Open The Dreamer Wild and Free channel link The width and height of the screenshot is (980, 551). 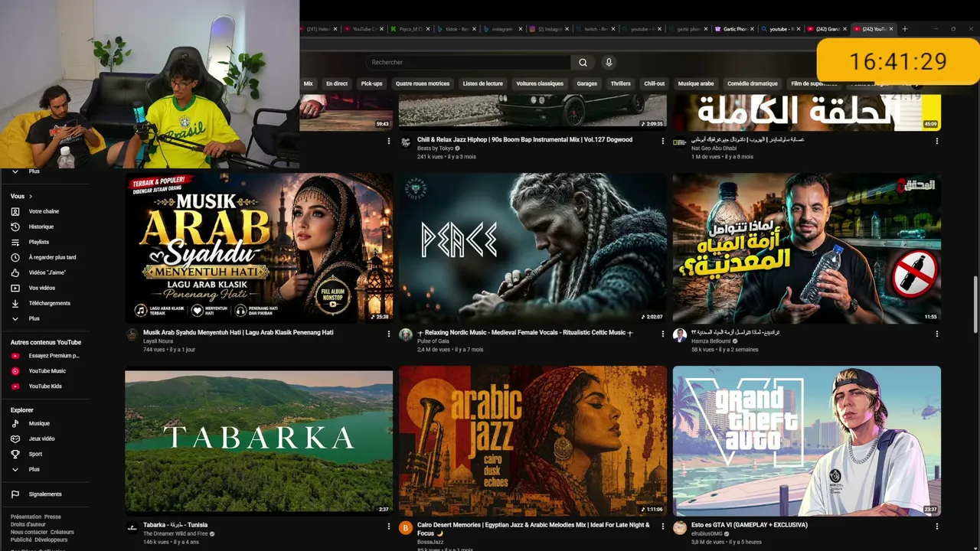point(175,533)
